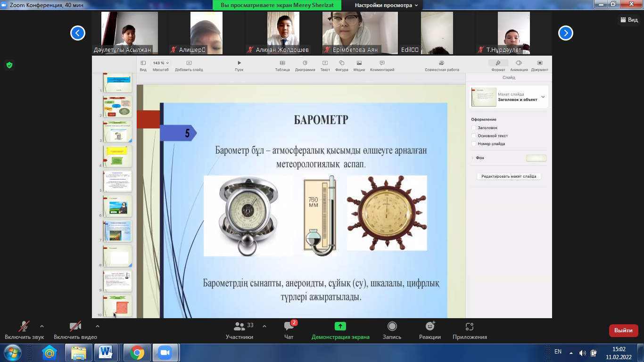Click the Reactions icon in Zoom toolbar
Screen dimensions: 644x362
429,327
